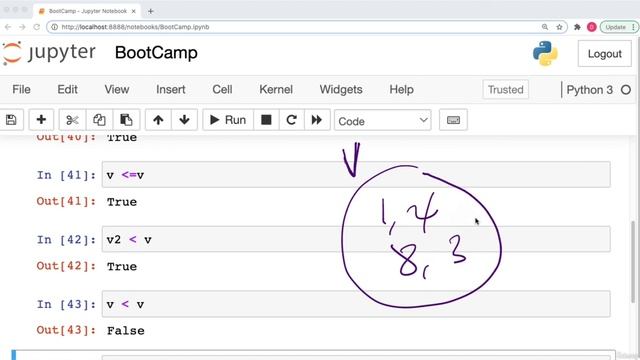The image size is (640, 360).
Task: Go back in browser history
Action: click(x=8, y=27)
